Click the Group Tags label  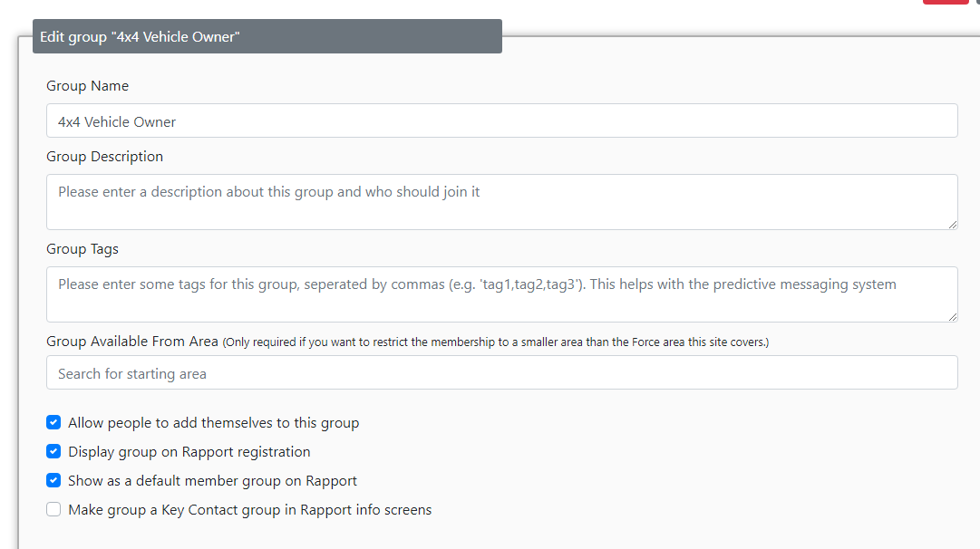[x=82, y=248]
